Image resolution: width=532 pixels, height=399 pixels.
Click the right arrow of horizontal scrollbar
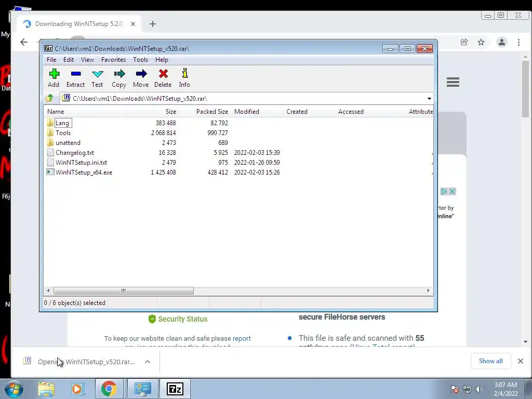click(428, 290)
